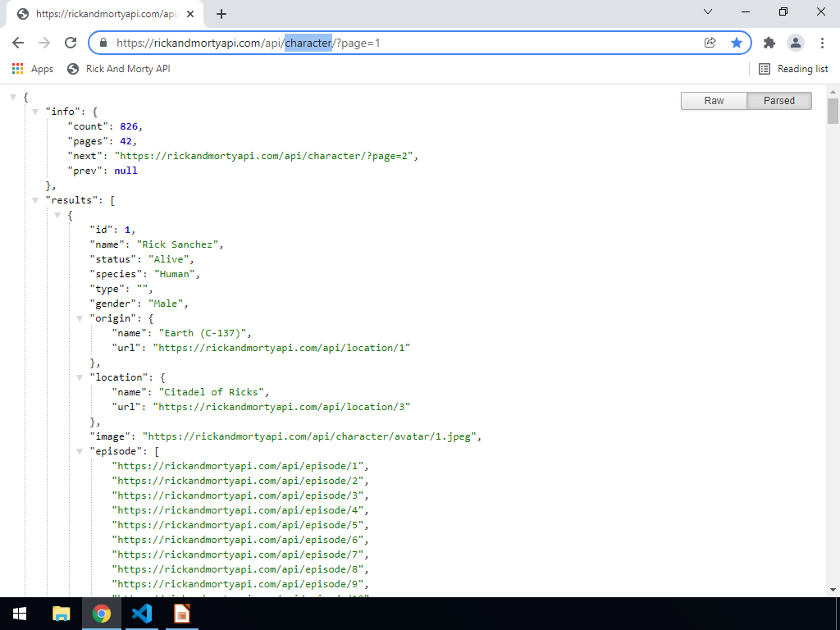Click the scrollbar down arrow
840x630 pixels.
(x=833, y=590)
